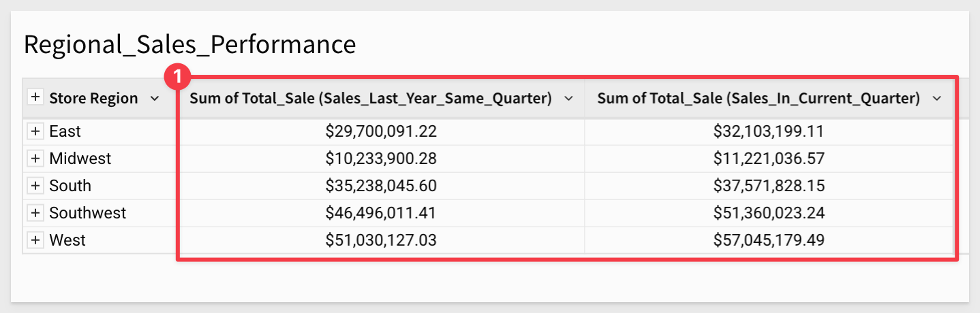This screenshot has height=313, width=980.
Task: Select the Southwest row label
Action: [88, 213]
